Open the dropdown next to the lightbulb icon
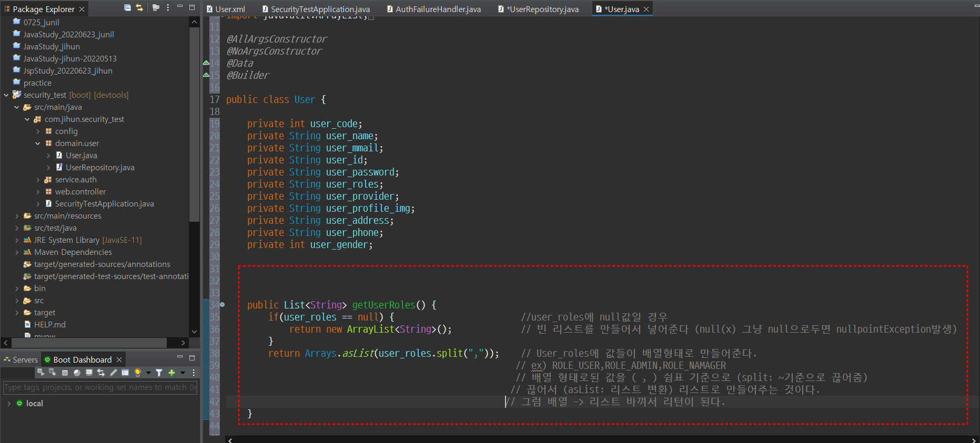 click(x=148, y=373)
